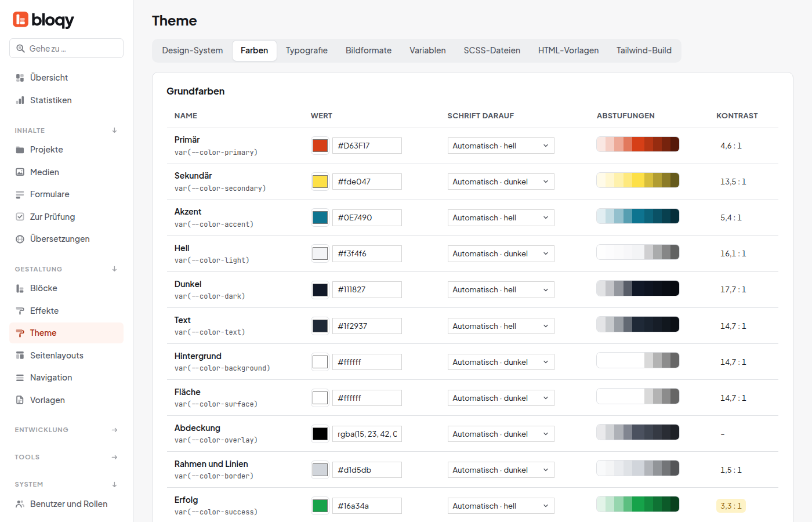812x522 pixels.
Task: Collapse the GESTALTUNG sidebar section
Action: point(114,269)
